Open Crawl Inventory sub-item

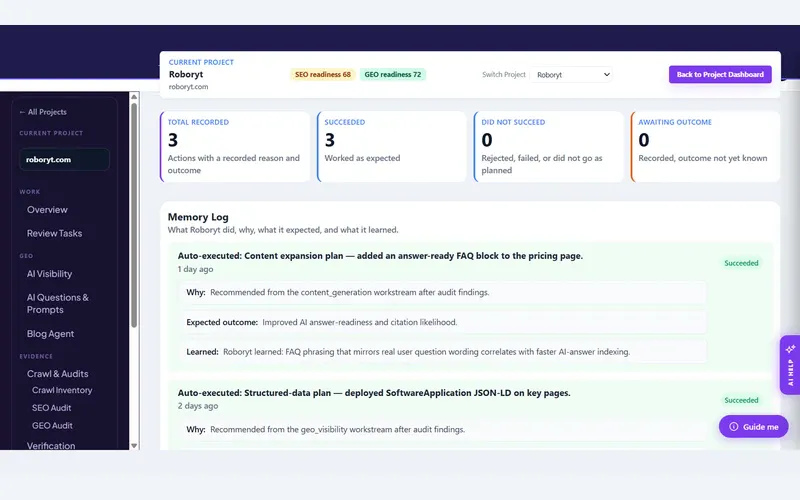point(62,390)
